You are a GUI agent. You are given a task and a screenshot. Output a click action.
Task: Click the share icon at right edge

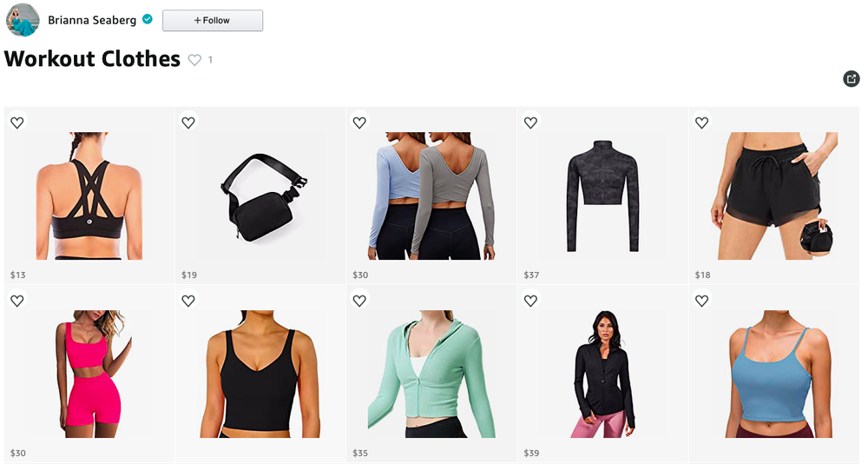852,79
